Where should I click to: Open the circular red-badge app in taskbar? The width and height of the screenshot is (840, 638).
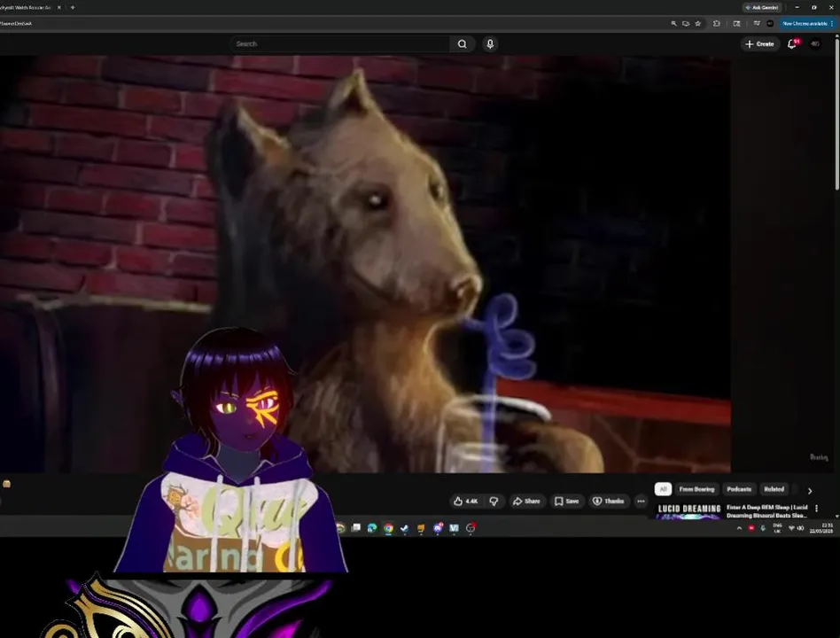point(471,528)
